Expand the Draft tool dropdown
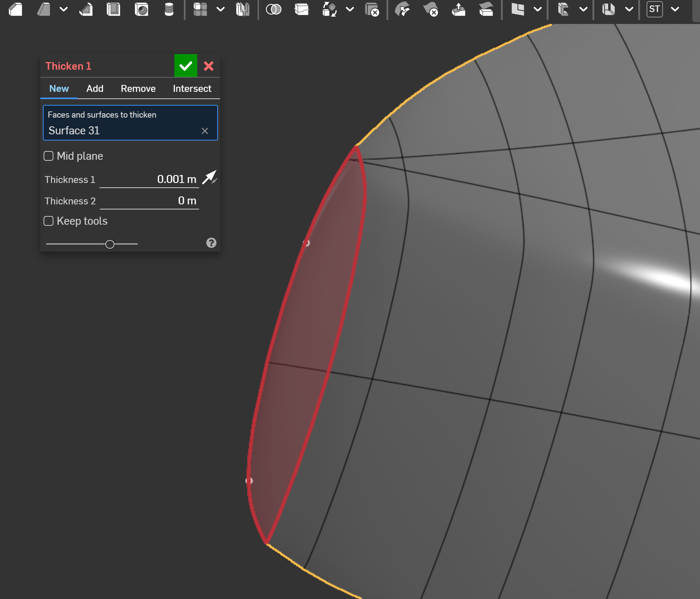This screenshot has height=599, width=700. point(64,9)
